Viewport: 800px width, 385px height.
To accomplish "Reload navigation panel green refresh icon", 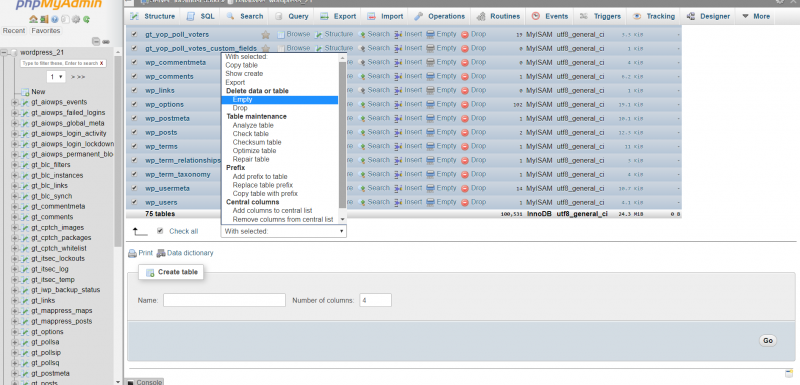I will tap(87, 19).
